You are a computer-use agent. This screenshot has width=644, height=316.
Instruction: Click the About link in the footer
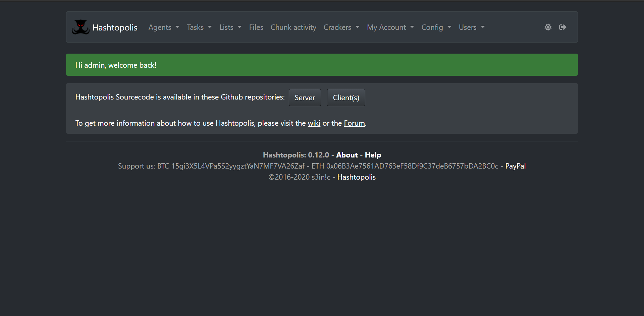[x=347, y=155]
